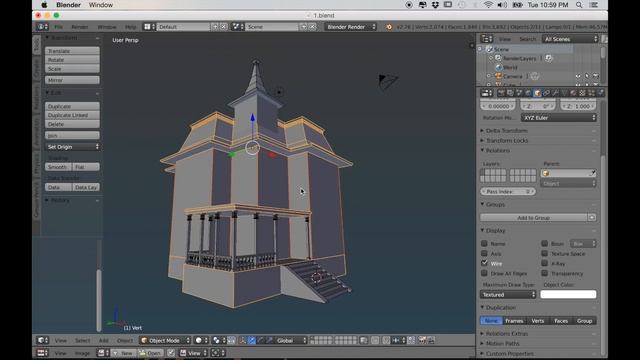Click the Dropbox icon in menu bar
This screenshot has height=360, width=640.
tap(435, 5)
